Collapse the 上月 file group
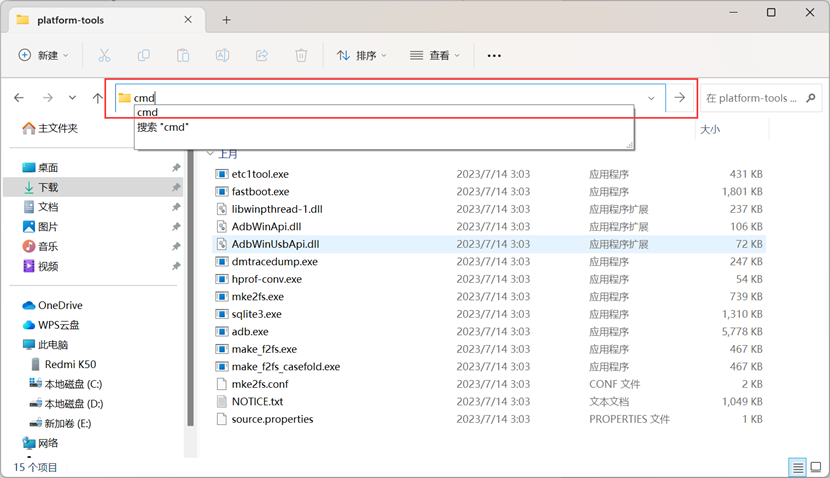Viewport: 830px width, 478px height. pyautogui.click(x=210, y=154)
